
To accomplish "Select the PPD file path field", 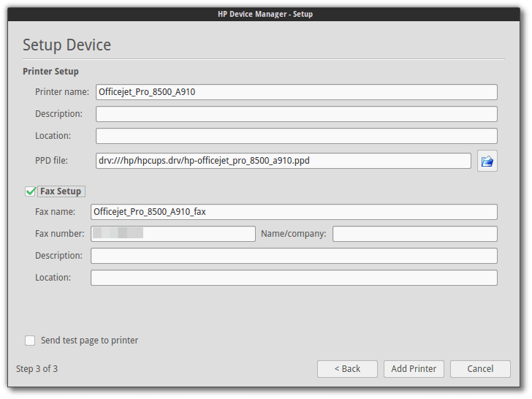I will point(284,161).
